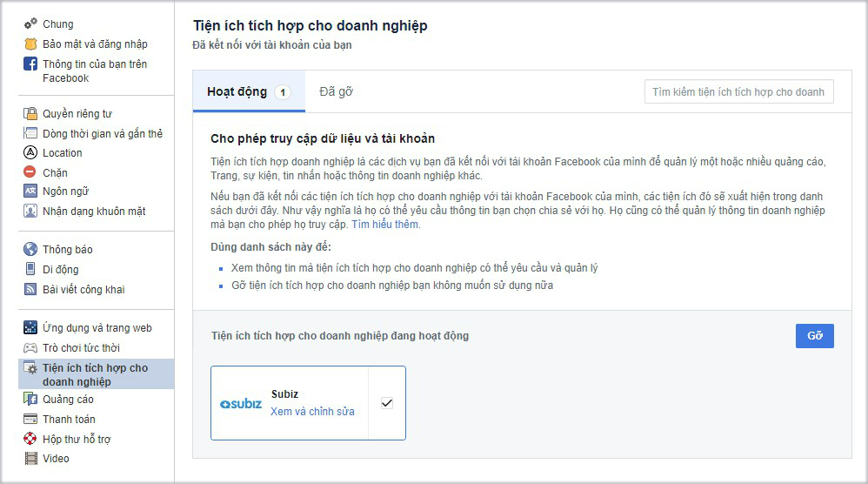Click the red block icon for Chặn
868x484 pixels.
click(30, 172)
